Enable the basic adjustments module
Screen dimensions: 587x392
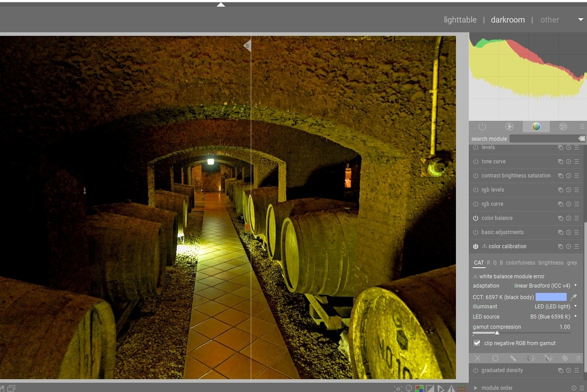coord(475,232)
